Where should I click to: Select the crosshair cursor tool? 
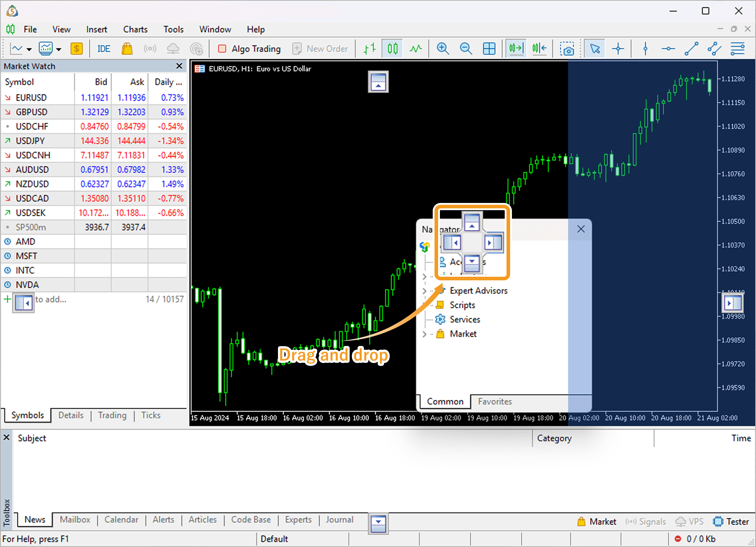pos(618,49)
